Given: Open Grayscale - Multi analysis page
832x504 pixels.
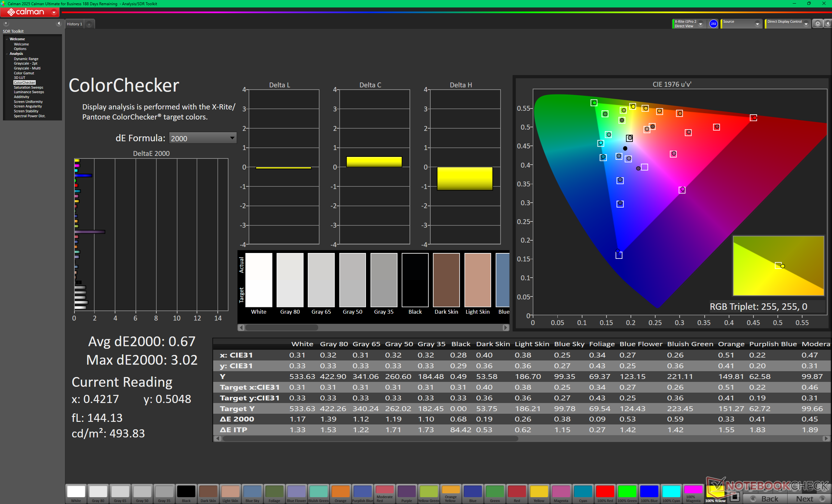Looking at the screenshot, I should point(27,68).
